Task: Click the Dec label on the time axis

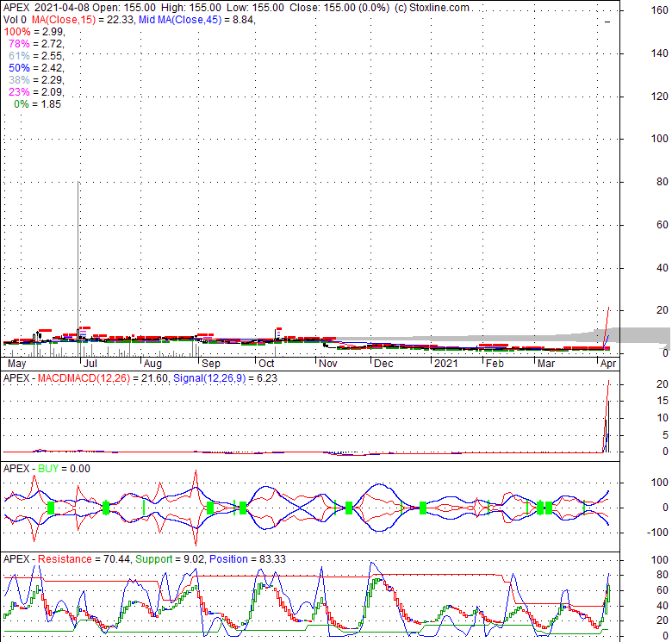Action: (x=383, y=364)
